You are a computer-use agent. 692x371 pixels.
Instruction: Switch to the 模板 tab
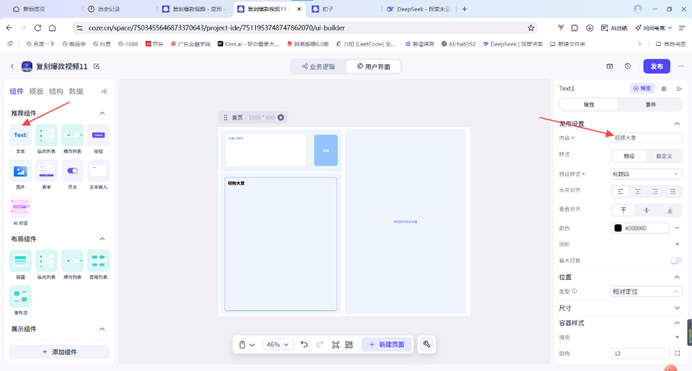point(36,91)
